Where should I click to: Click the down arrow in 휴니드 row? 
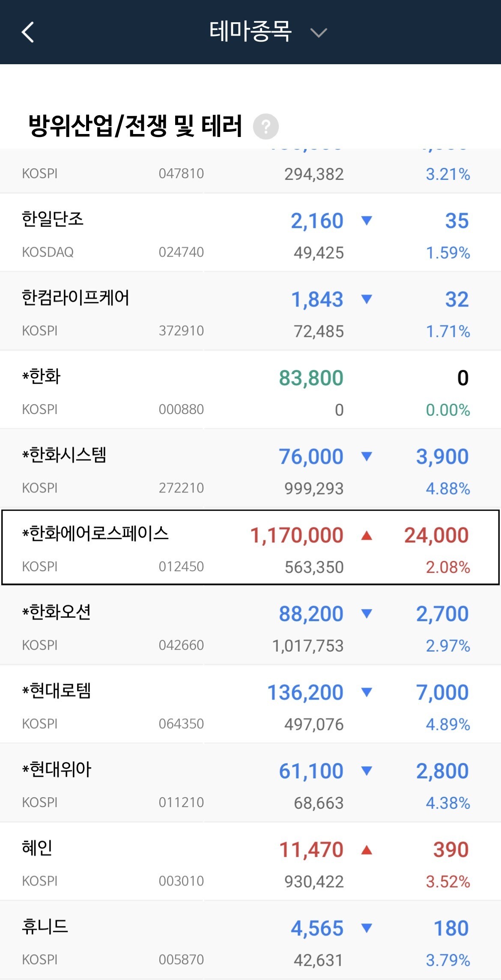[x=367, y=928]
